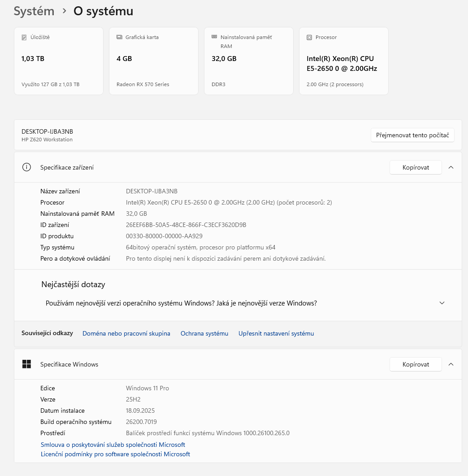Expand the question about latest Windows version
This screenshot has width=468, height=476.
[x=442, y=303]
